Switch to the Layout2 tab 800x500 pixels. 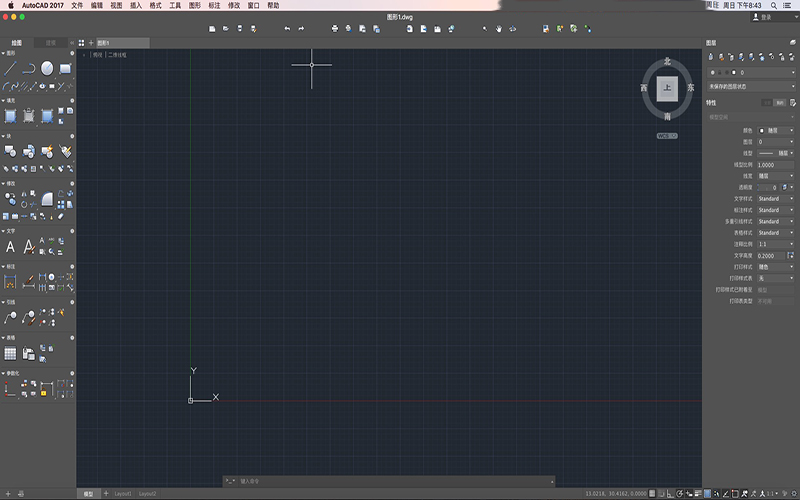[147, 493]
